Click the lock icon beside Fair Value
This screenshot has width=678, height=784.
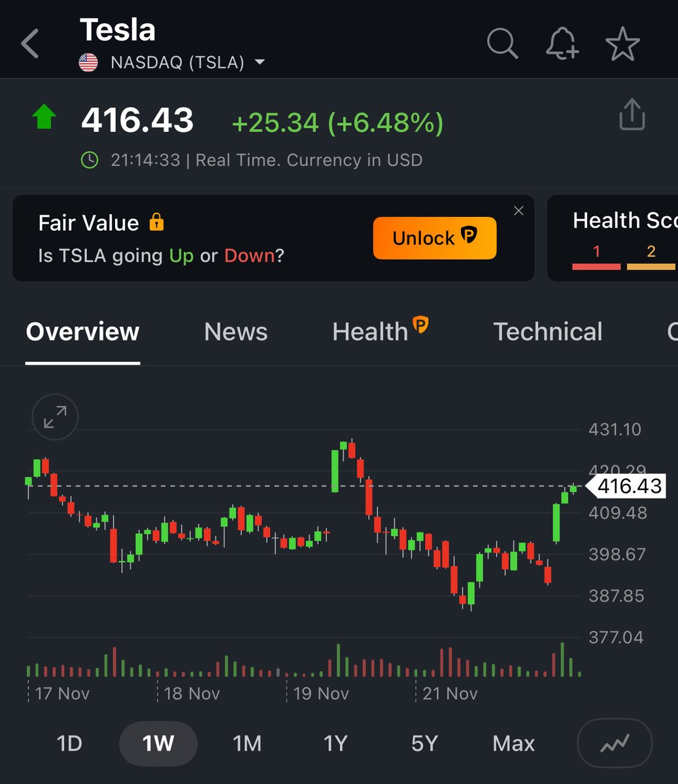[157, 223]
